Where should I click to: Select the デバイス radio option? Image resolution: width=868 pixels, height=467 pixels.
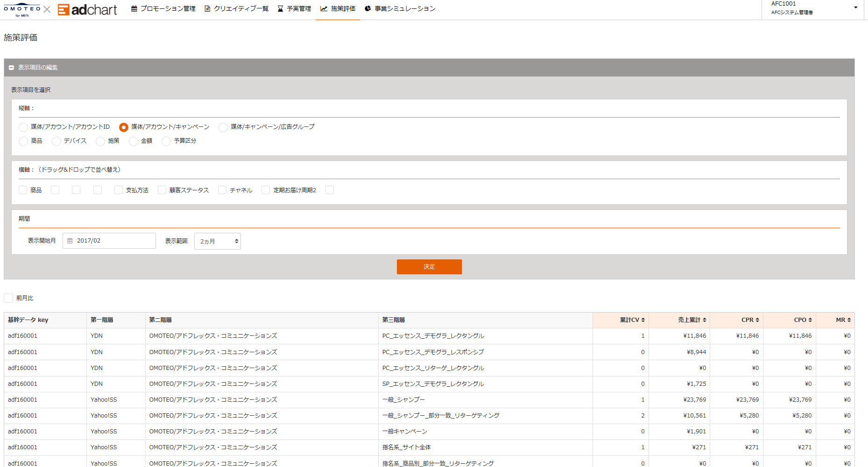56,141
